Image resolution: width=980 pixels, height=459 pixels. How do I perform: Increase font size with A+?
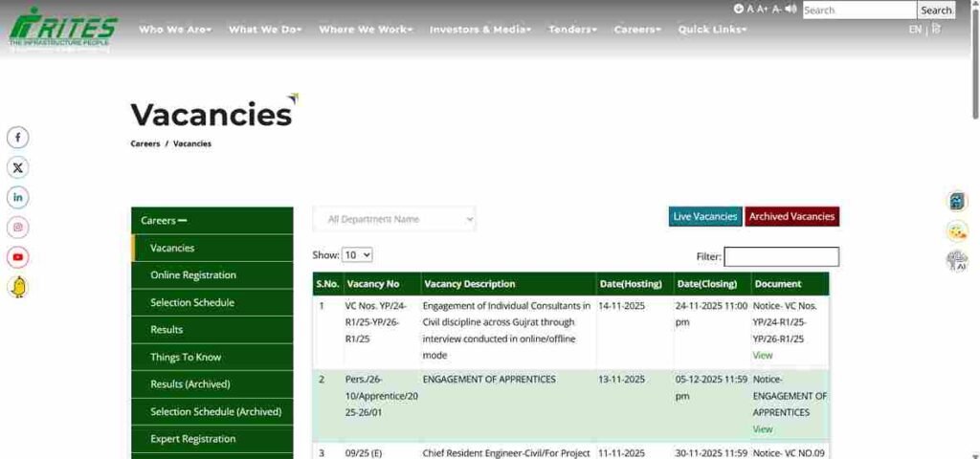(x=763, y=9)
